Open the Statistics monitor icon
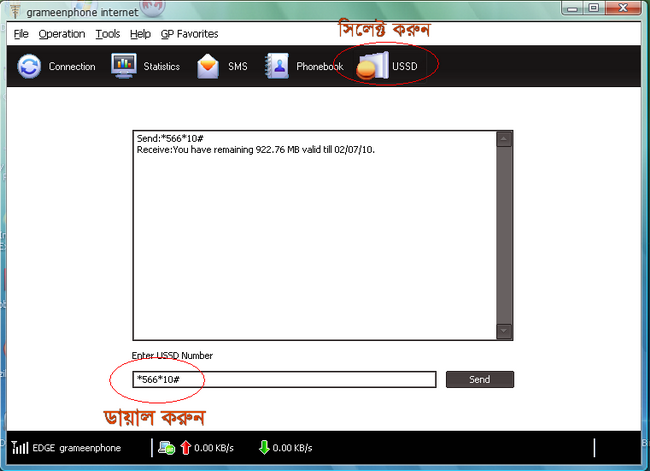The height and width of the screenshot is (471, 650). click(124, 66)
